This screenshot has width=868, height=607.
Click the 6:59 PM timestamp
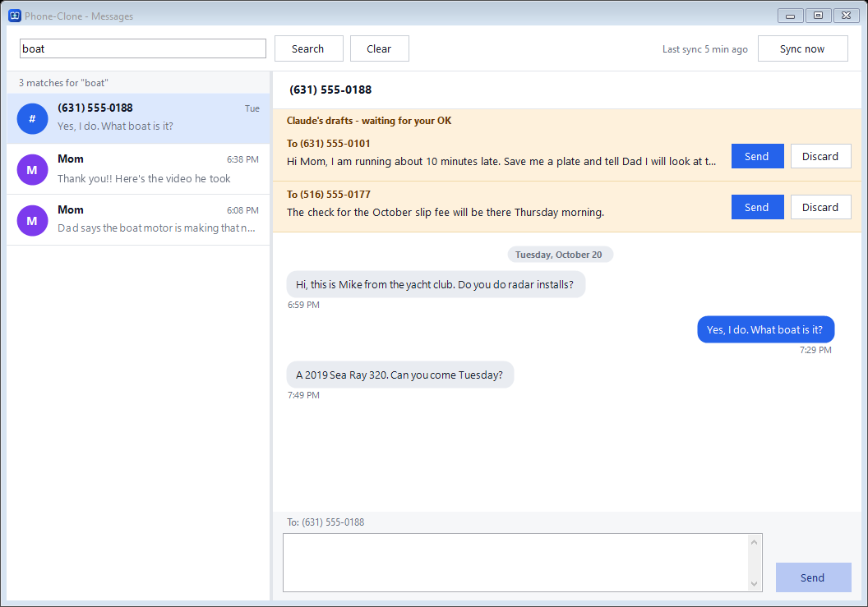[x=303, y=305]
